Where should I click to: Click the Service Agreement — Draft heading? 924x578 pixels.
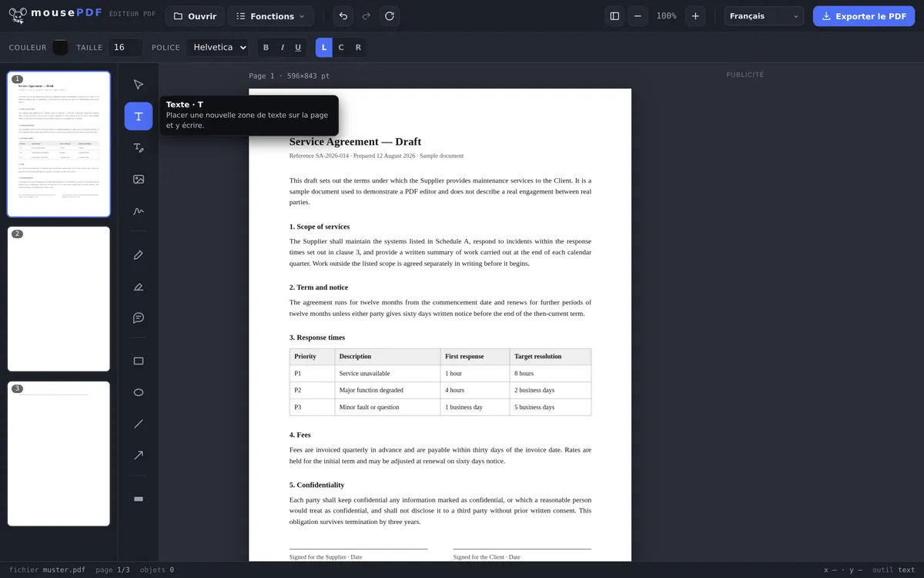pyautogui.click(x=355, y=142)
